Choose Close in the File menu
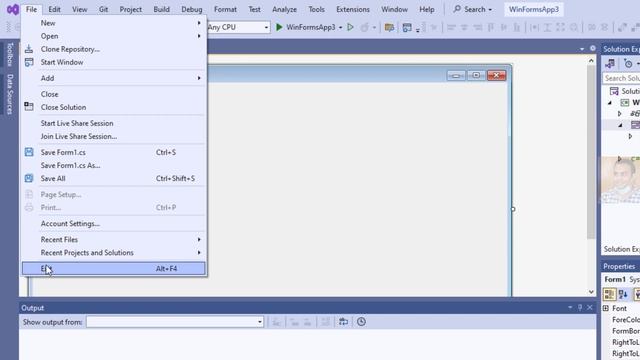 113,94
